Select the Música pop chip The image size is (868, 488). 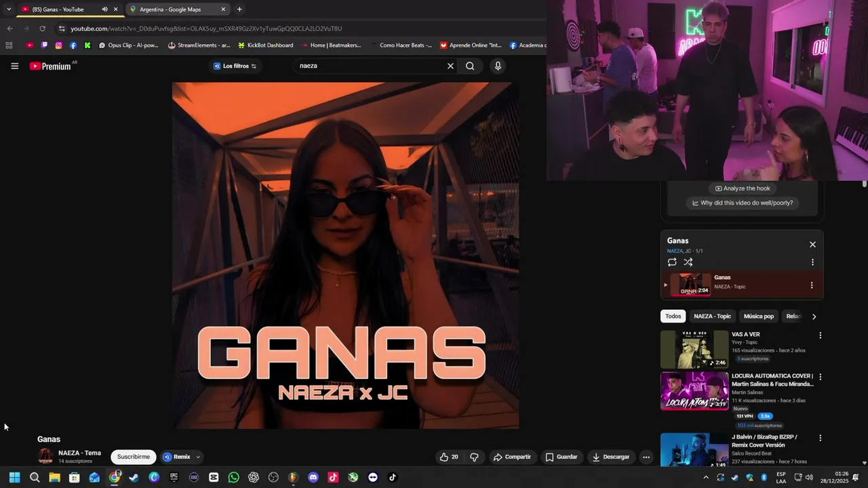pos(758,317)
